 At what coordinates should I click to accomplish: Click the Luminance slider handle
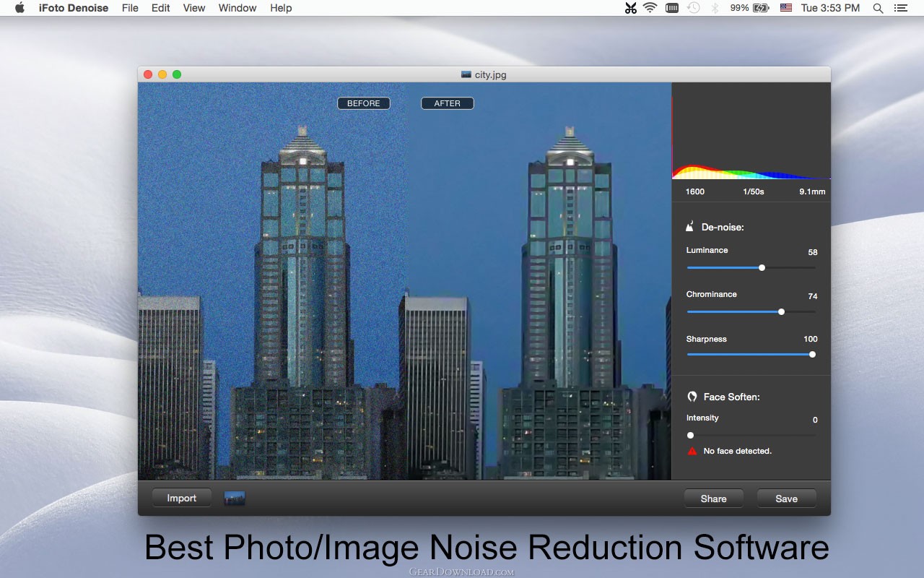(762, 267)
